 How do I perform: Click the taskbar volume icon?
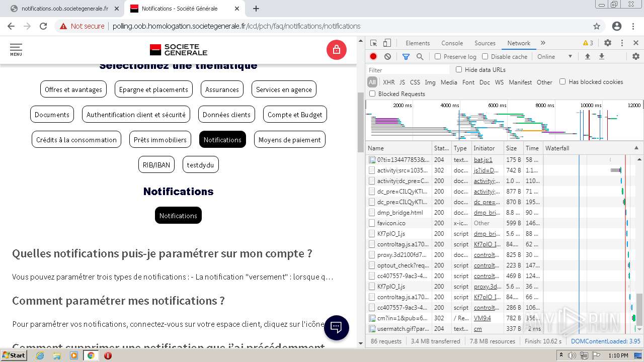(x=572, y=355)
